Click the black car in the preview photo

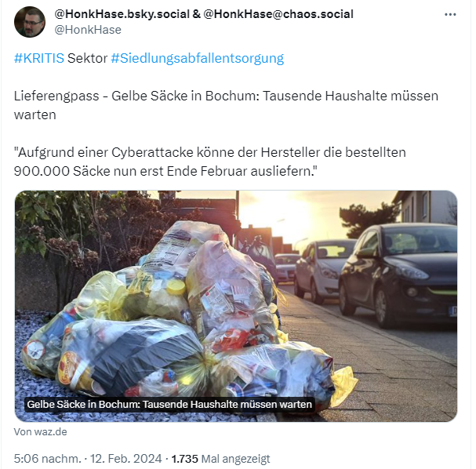[398, 274]
